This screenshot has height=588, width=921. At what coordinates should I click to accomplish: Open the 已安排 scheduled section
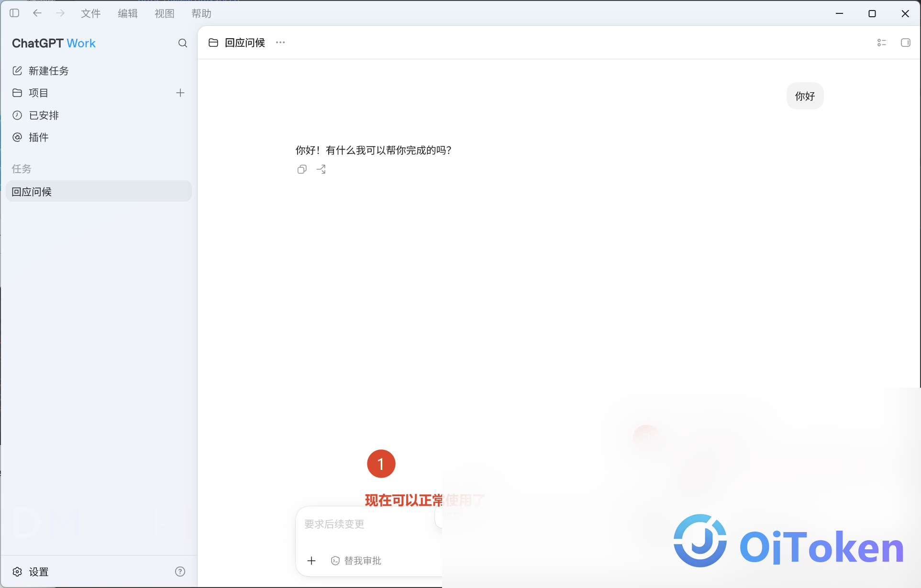click(99, 115)
